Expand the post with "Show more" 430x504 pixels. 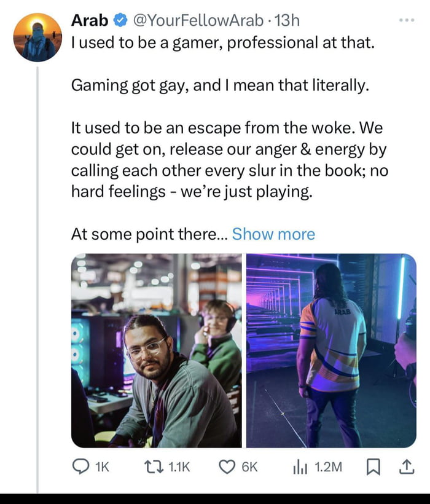pyautogui.click(x=273, y=234)
